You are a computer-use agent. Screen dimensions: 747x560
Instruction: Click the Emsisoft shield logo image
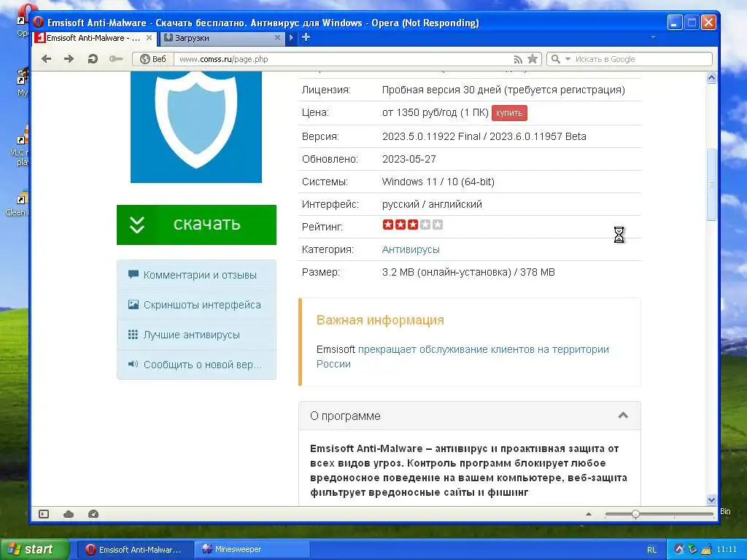196,127
